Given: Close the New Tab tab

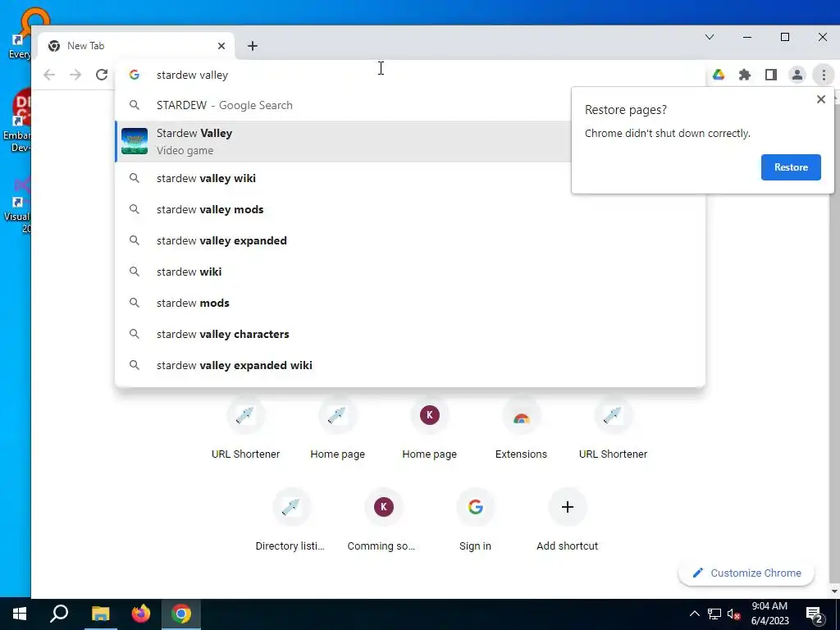Looking at the screenshot, I should click(221, 46).
